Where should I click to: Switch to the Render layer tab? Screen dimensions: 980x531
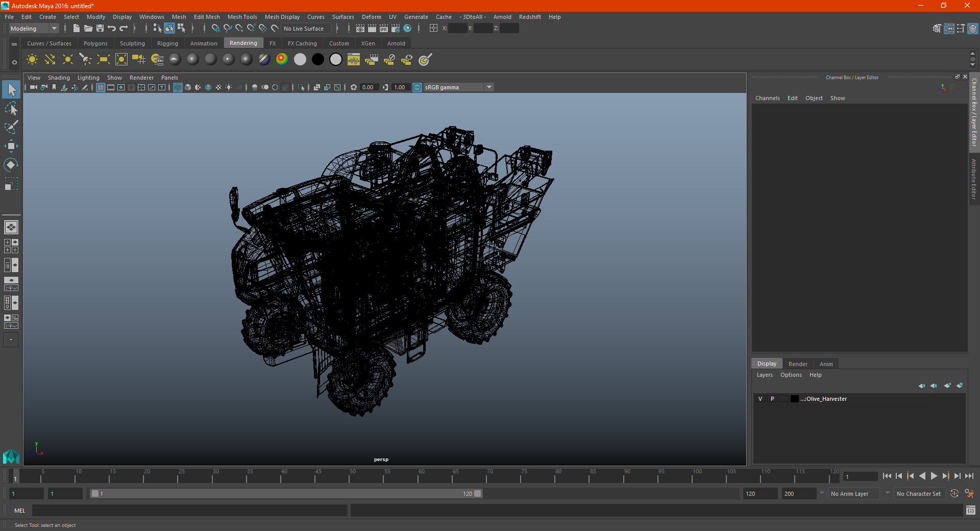pos(798,364)
